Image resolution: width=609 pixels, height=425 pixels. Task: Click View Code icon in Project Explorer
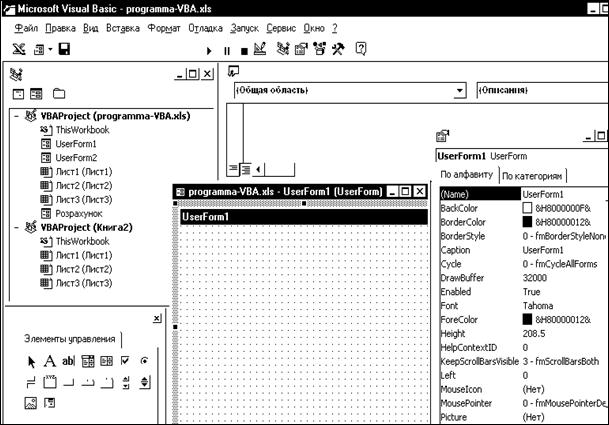coord(18,94)
